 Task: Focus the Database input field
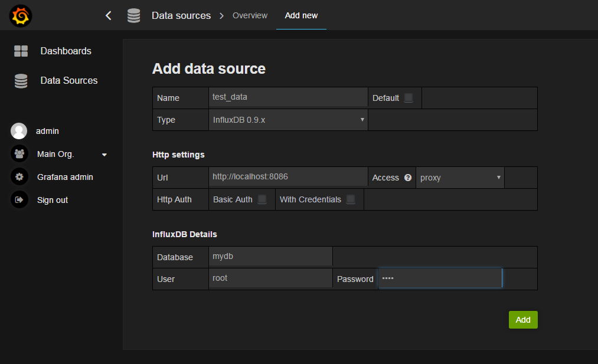tap(271, 257)
